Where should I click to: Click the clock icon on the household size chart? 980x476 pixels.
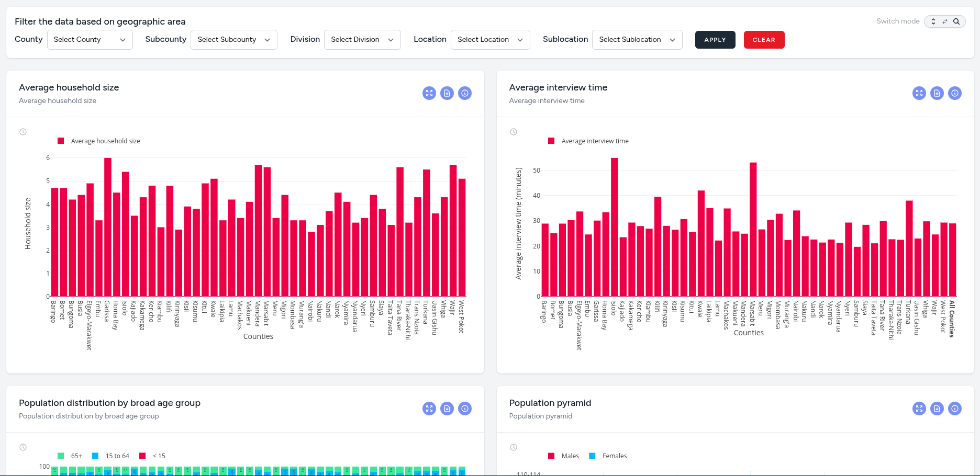[x=23, y=132]
